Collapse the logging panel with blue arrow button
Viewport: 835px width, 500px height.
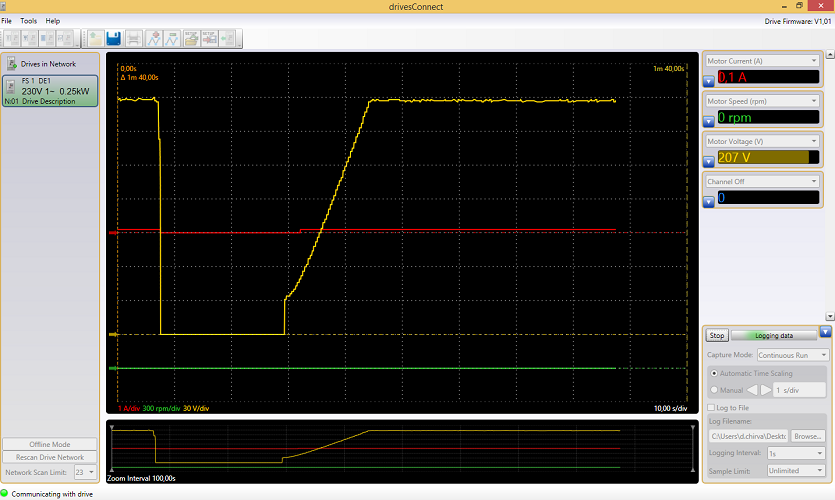point(825,332)
